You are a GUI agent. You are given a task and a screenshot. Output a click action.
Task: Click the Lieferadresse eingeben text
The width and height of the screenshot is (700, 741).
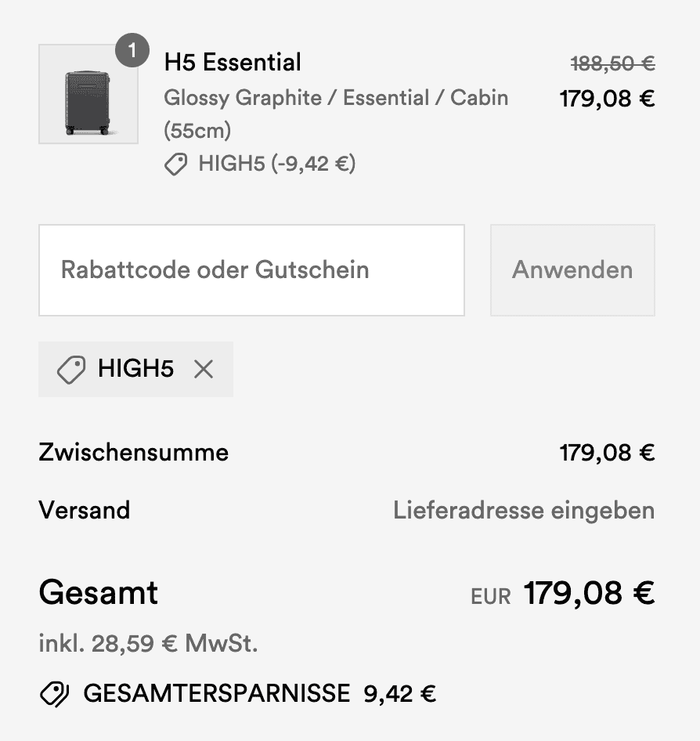click(523, 511)
